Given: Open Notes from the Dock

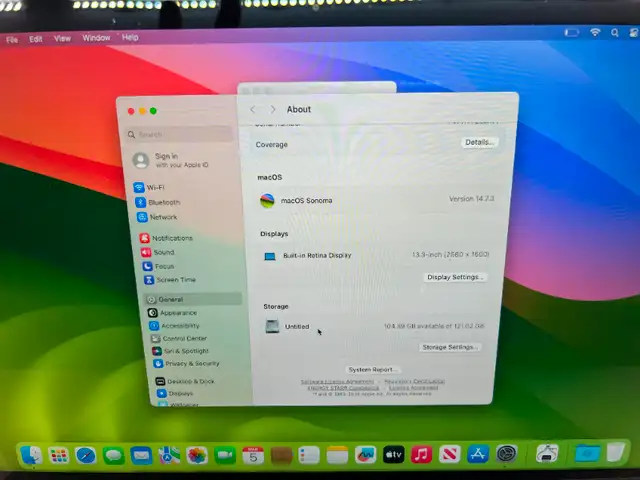Looking at the screenshot, I should click(x=337, y=455).
